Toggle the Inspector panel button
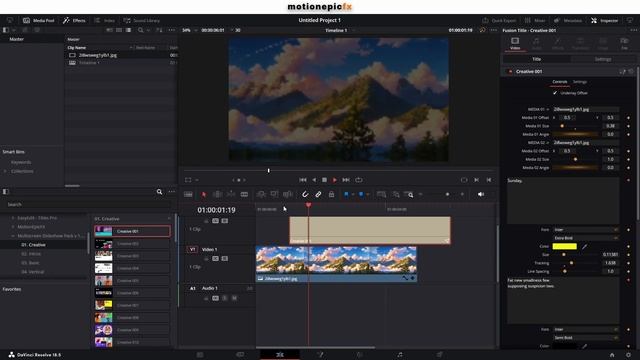 point(604,20)
